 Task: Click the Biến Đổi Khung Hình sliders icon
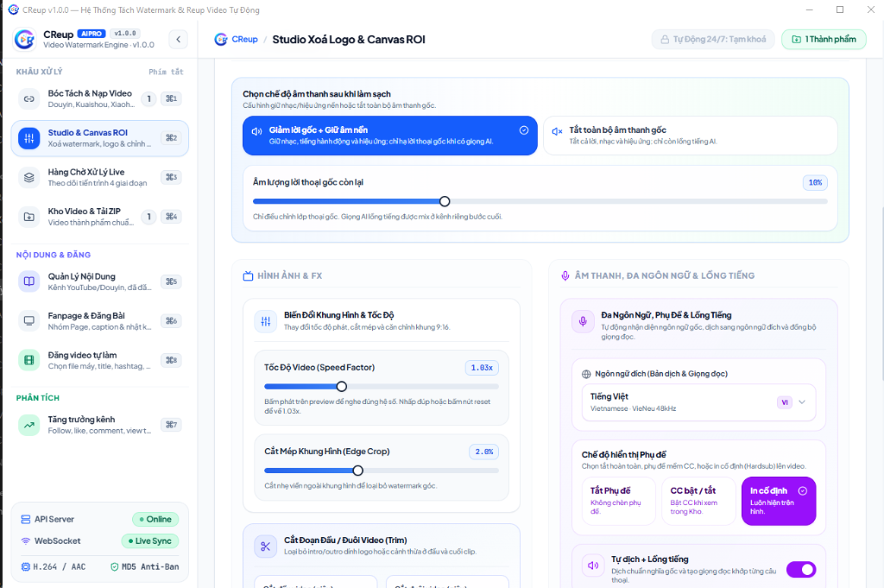266,321
